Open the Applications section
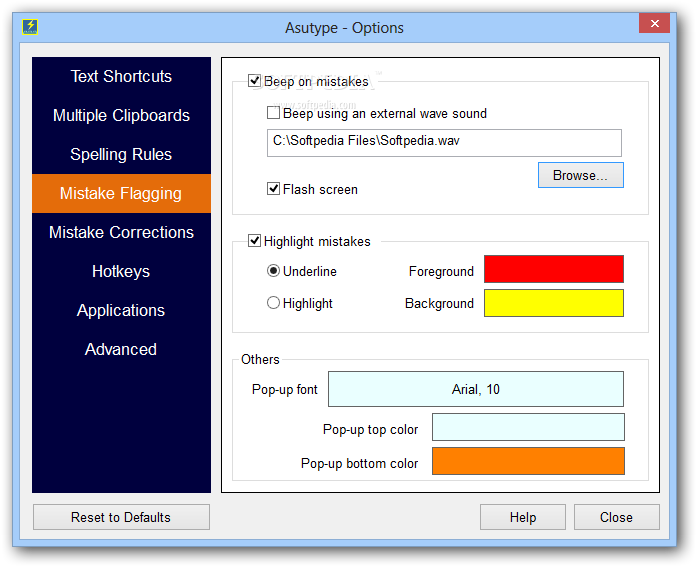 point(121,311)
